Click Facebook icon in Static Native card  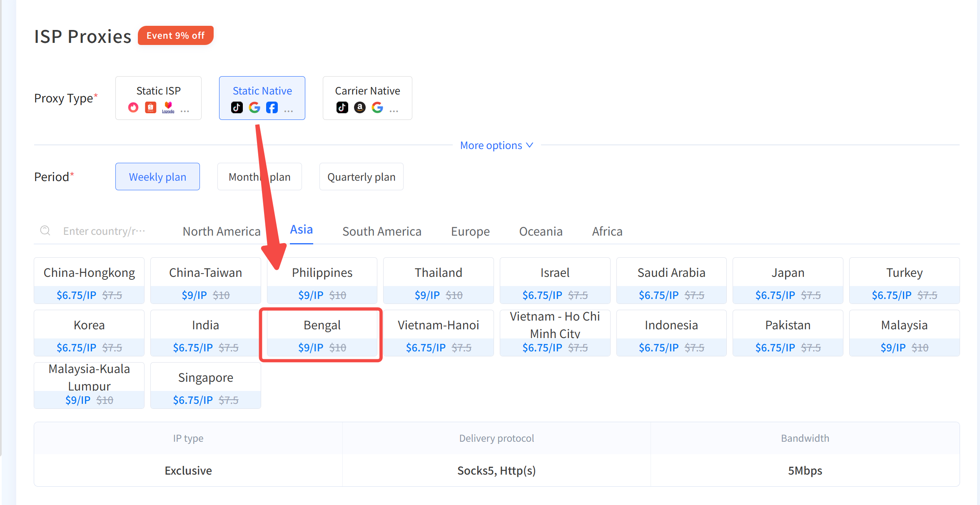[272, 108]
